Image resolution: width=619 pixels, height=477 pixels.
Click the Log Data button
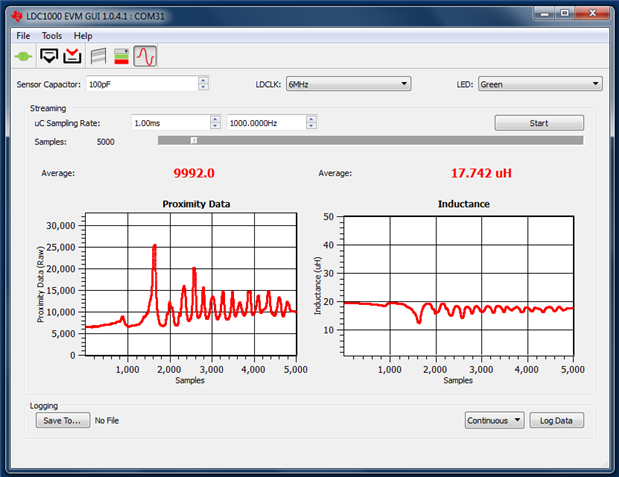pyautogui.click(x=556, y=421)
